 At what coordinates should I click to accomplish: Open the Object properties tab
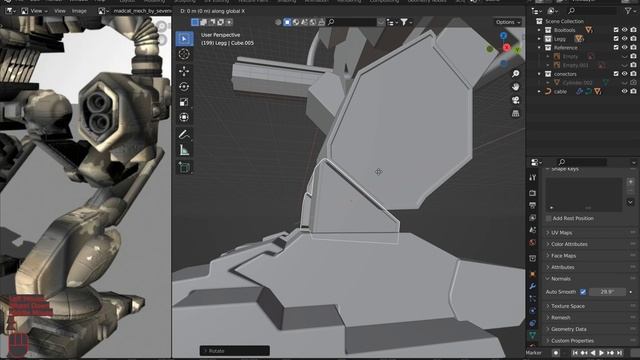(x=532, y=274)
